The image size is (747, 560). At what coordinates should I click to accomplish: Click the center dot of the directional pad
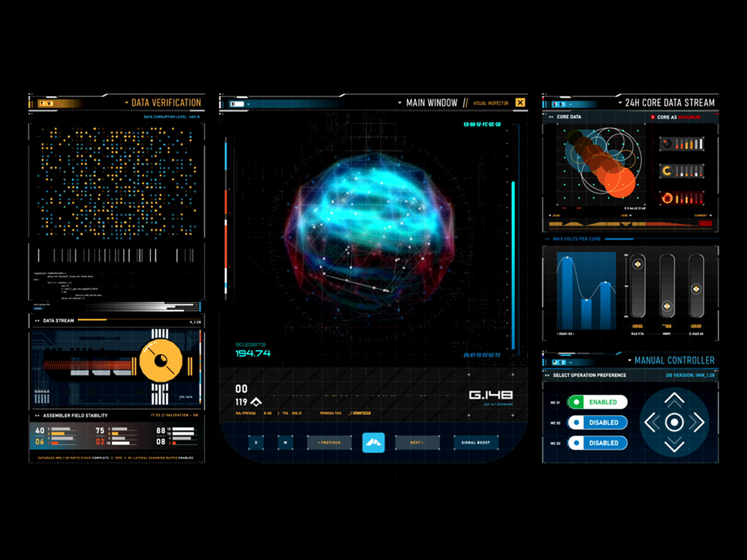[x=674, y=423]
